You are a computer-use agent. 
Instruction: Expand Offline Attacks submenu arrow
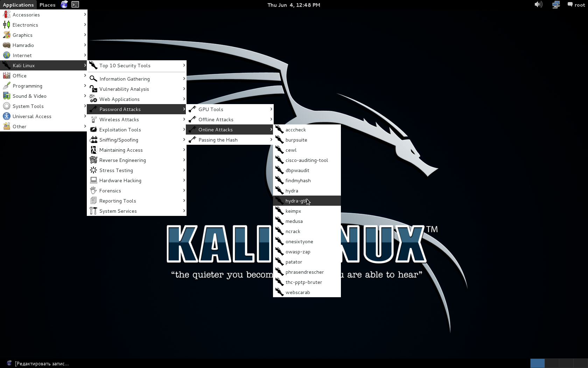click(271, 119)
